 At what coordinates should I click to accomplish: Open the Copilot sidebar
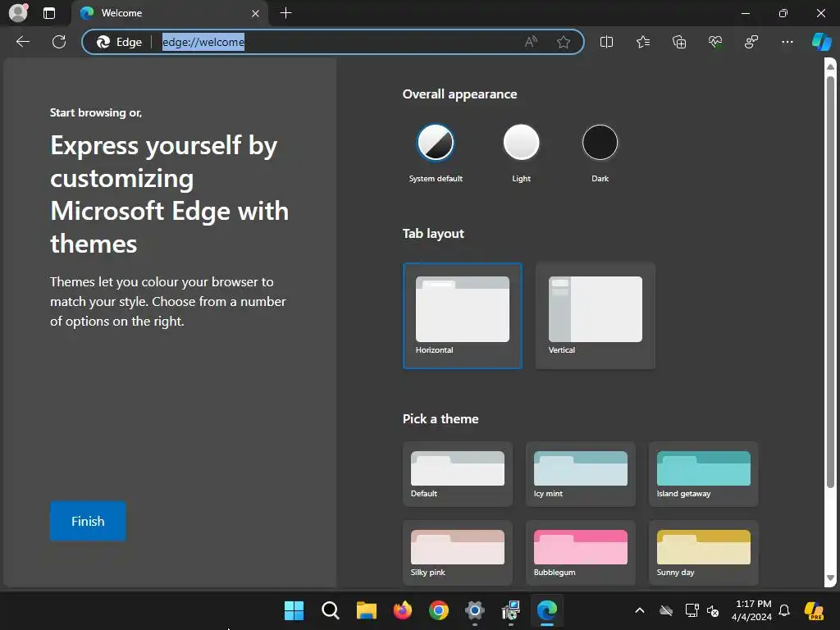[x=822, y=42]
